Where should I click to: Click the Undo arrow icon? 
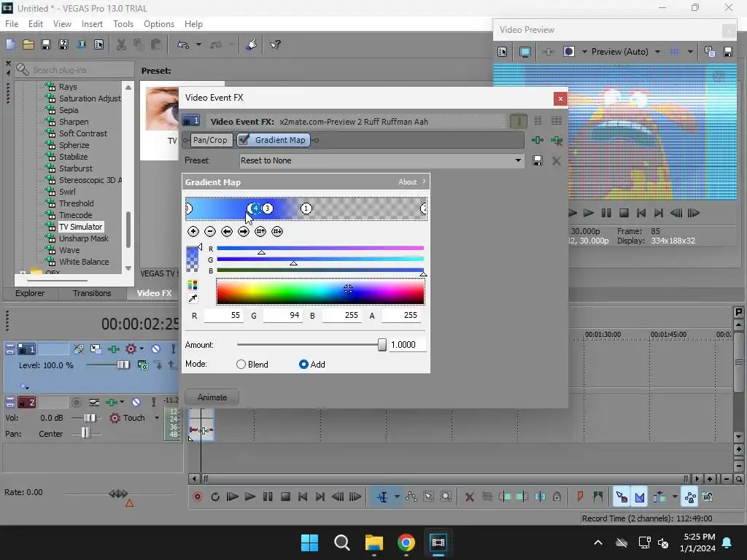[x=183, y=44]
